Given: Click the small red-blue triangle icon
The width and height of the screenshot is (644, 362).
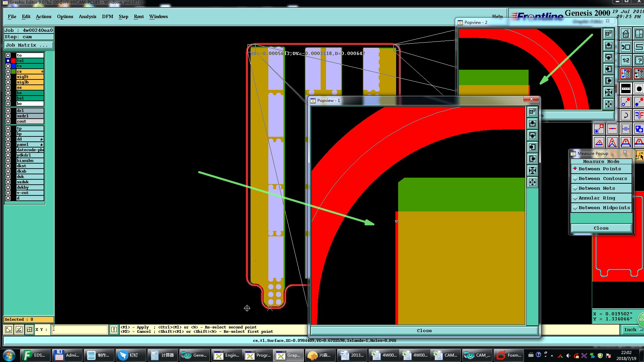Looking at the screenshot, I should coord(599,142).
